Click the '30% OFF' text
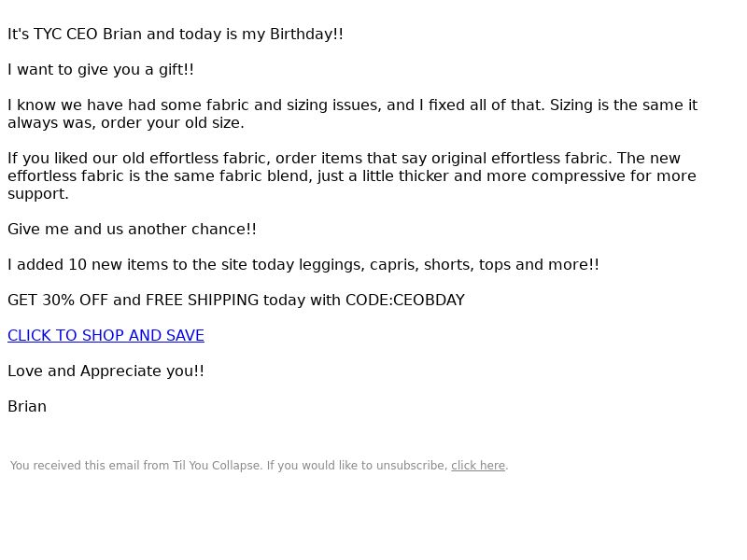747x560 pixels. click(x=76, y=300)
